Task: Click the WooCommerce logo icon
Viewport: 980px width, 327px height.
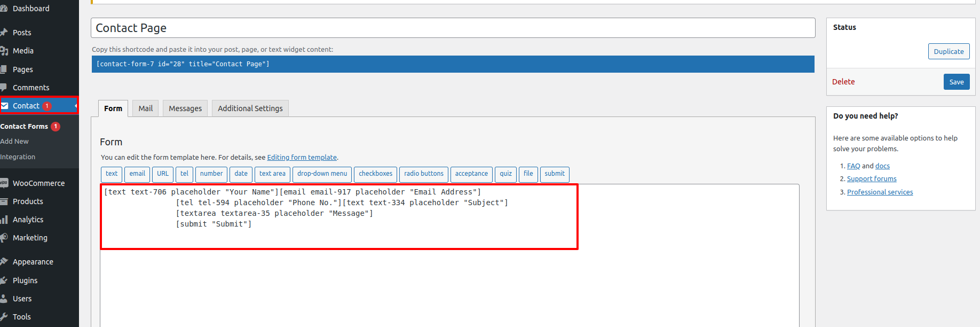Action: [x=3, y=183]
